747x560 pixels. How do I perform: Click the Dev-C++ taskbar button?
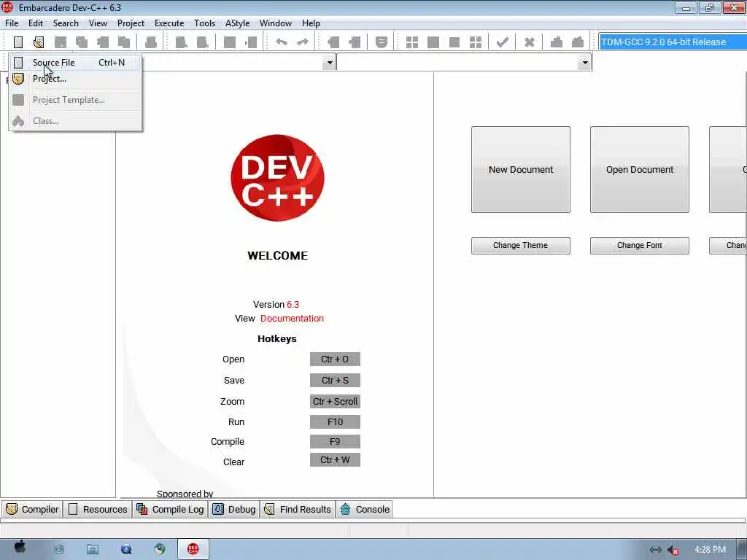(193, 549)
